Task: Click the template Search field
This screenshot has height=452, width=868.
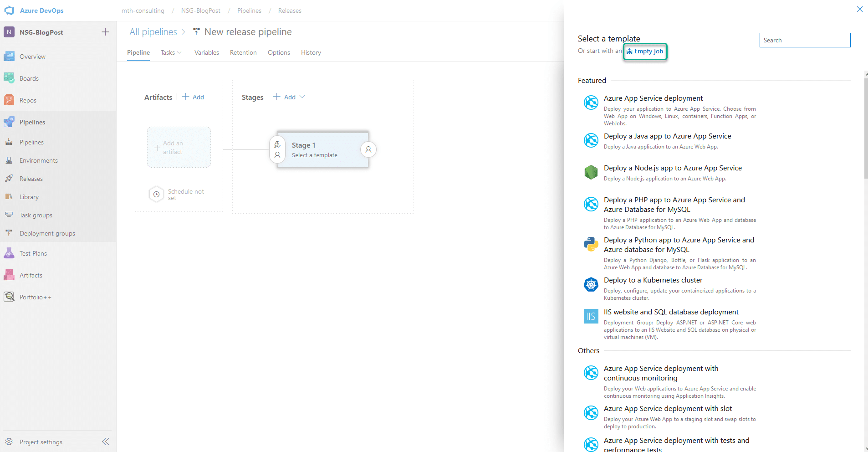Action: coord(805,40)
